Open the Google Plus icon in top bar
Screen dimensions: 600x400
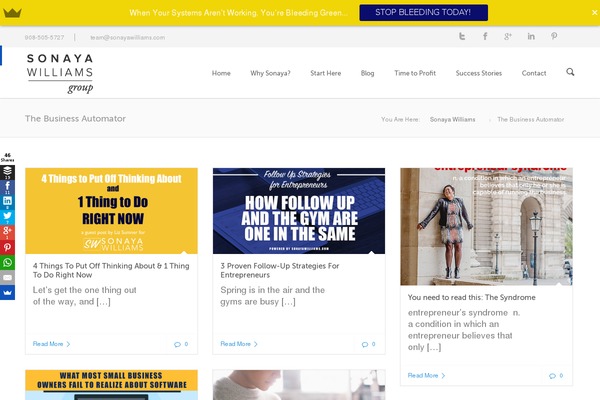point(508,36)
